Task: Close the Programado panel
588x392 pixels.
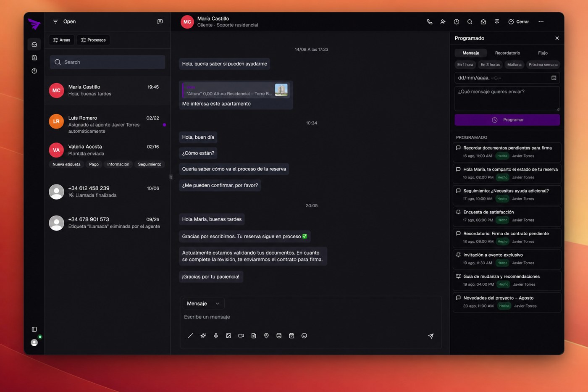Action: click(557, 38)
